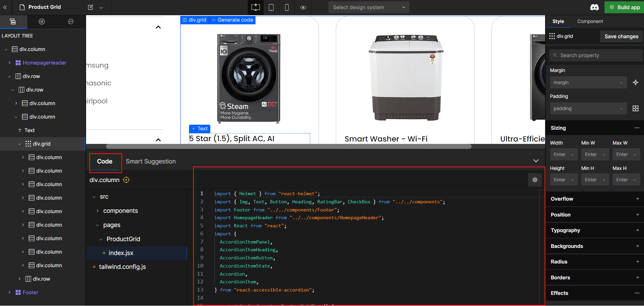Open page options dropdown arrow beside edit icon
644x306 pixels.
pos(101,7)
